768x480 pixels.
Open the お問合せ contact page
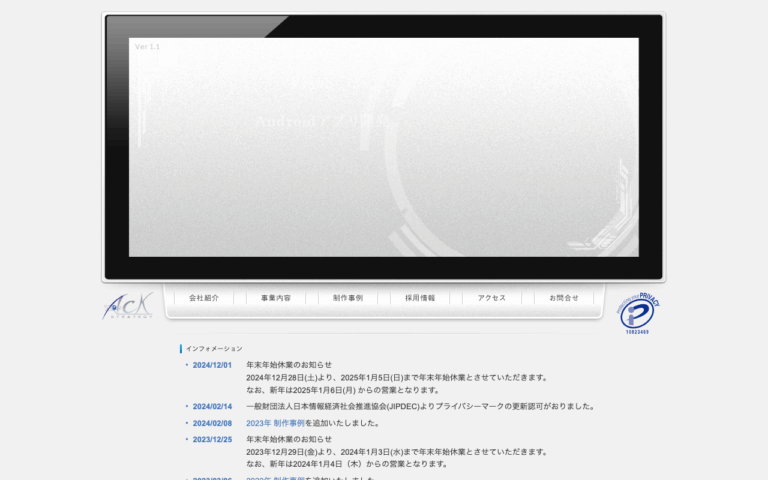click(564, 298)
